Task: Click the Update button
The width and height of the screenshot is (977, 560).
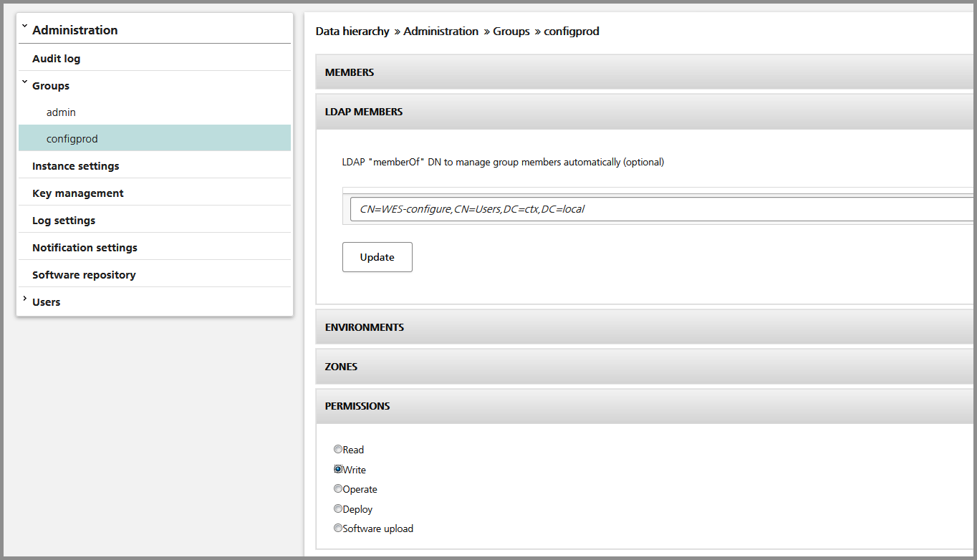Action: tap(377, 257)
